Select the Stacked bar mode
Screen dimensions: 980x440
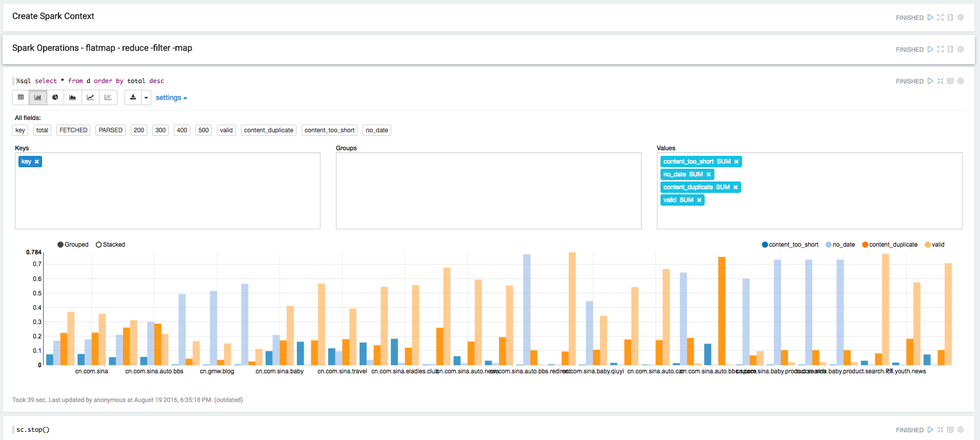[110, 245]
